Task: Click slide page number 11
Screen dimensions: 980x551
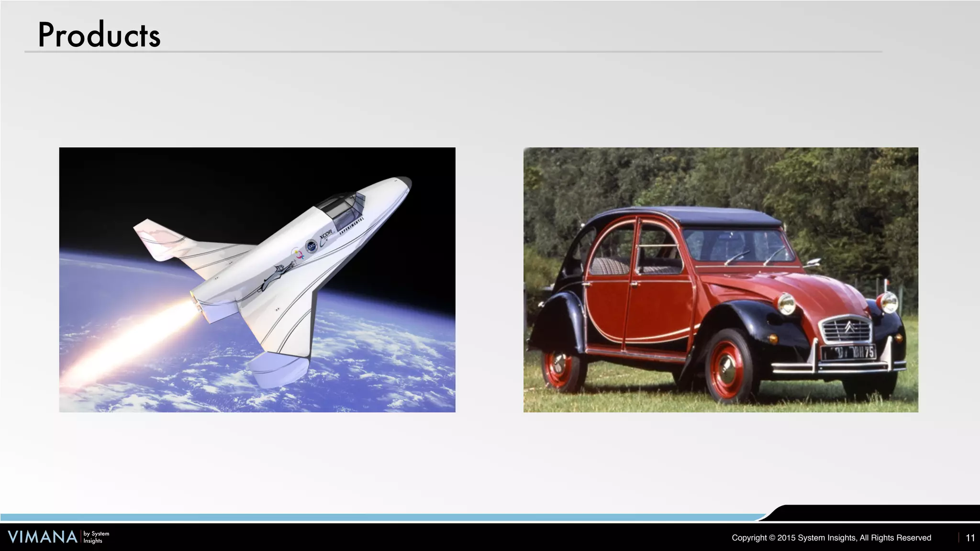Action: pos(970,538)
